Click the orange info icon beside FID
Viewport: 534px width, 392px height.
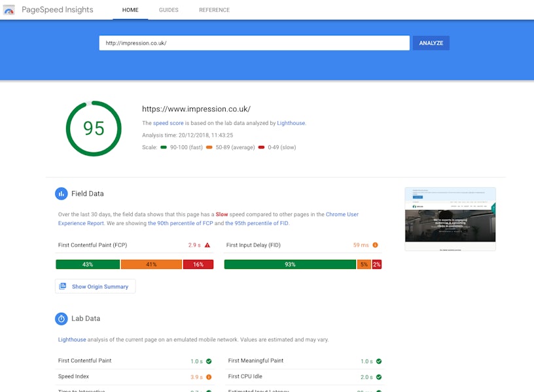[x=375, y=245]
